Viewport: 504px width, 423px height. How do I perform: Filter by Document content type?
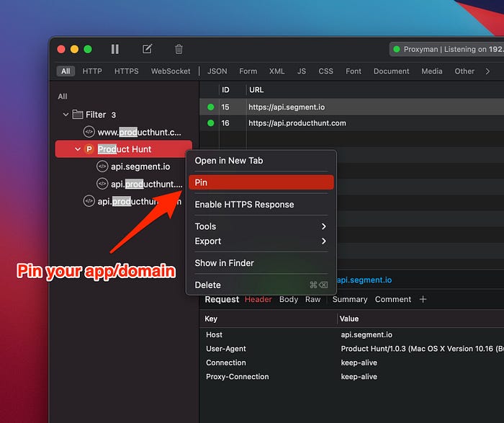point(391,71)
